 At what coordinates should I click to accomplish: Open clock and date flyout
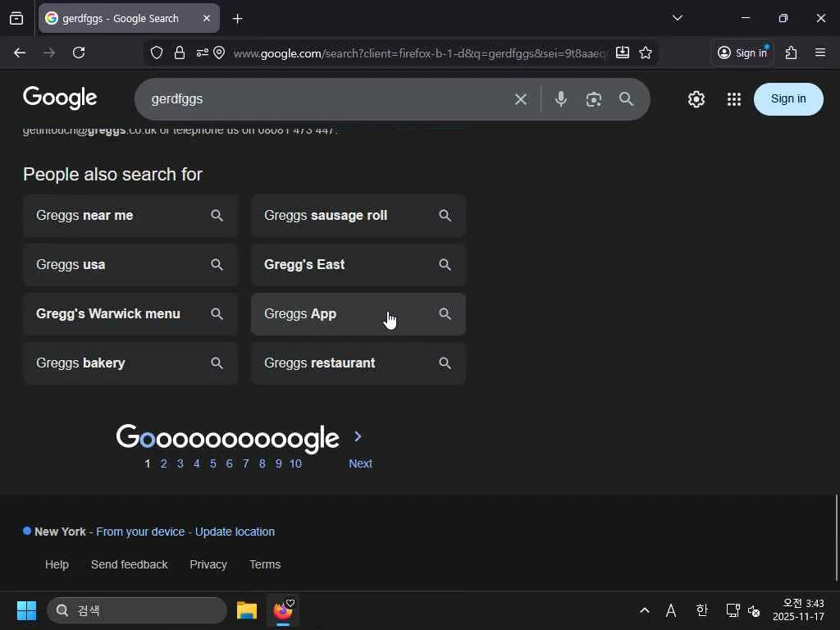pyautogui.click(x=798, y=610)
